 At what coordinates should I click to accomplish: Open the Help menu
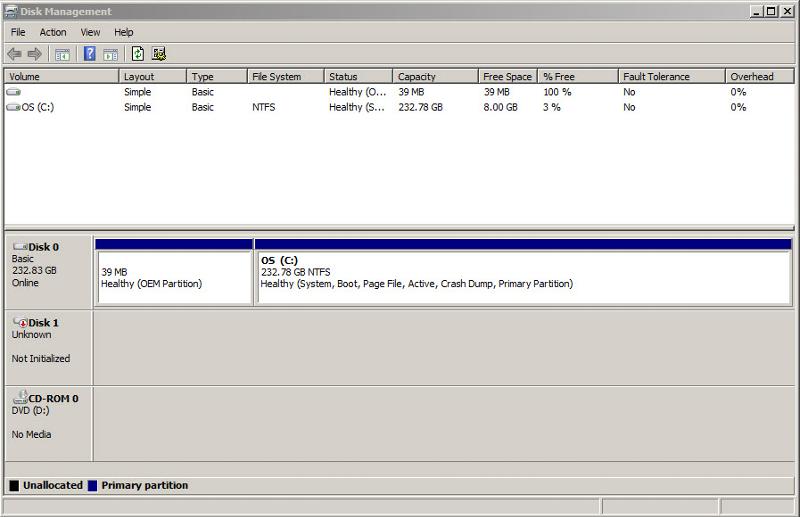point(123,32)
